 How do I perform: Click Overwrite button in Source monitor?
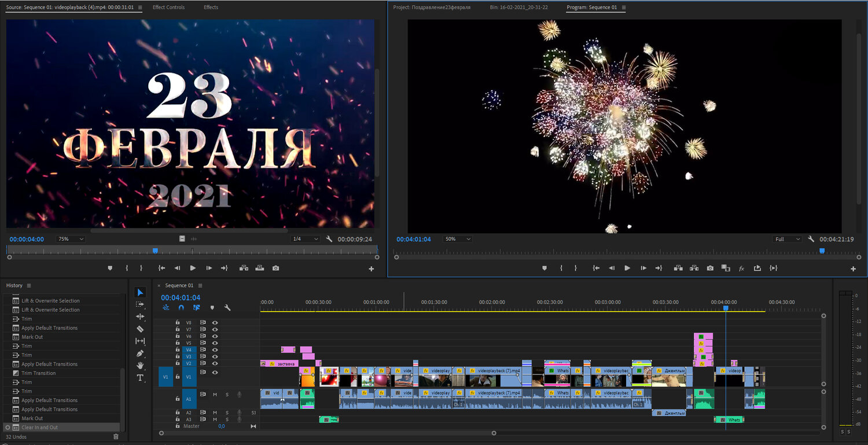[x=260, y=268]
